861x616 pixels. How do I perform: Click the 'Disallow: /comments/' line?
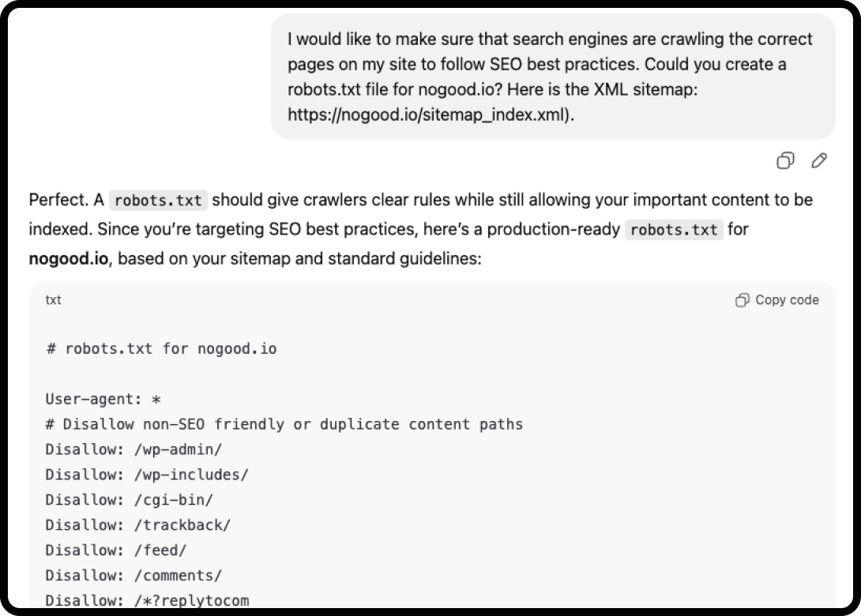click(133, 576)
